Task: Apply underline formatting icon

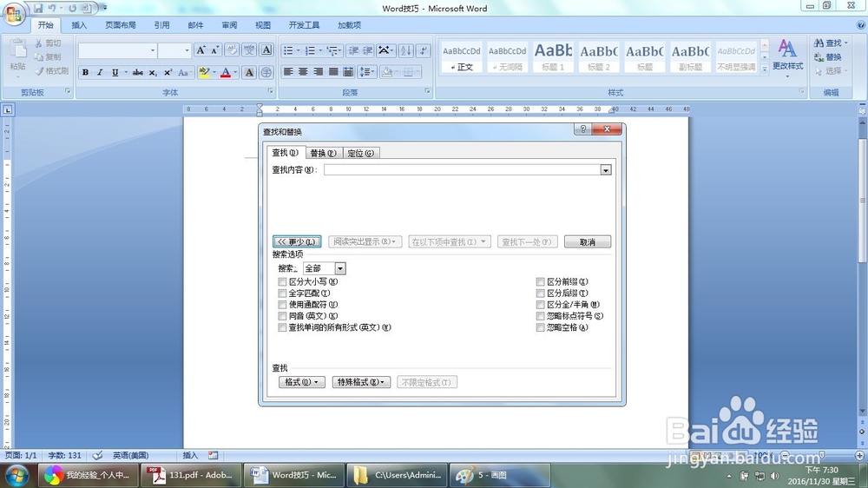Action: pos(115,72)
